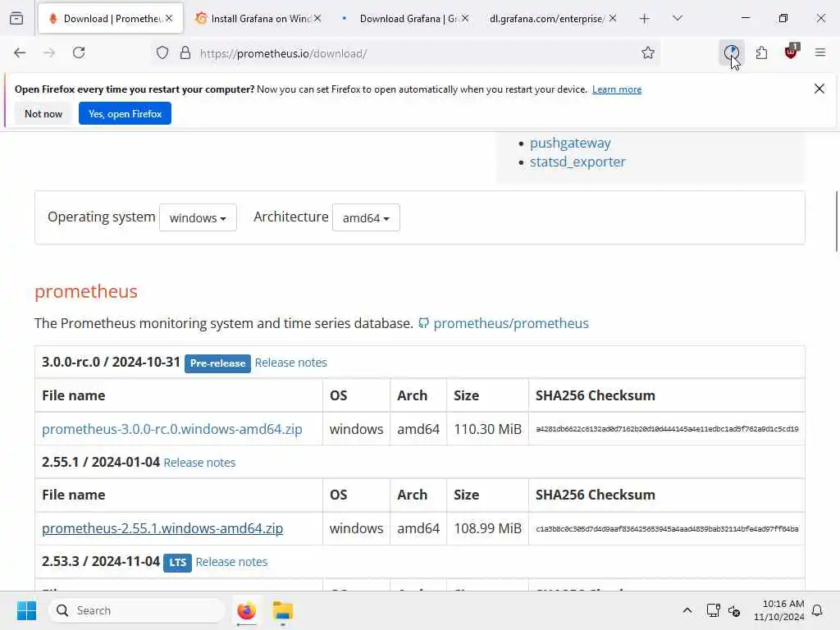The width and height of the screenshot is (840, 630).
Task: Switch to Install Grafana on Windows tab
Action: [258, 18]
